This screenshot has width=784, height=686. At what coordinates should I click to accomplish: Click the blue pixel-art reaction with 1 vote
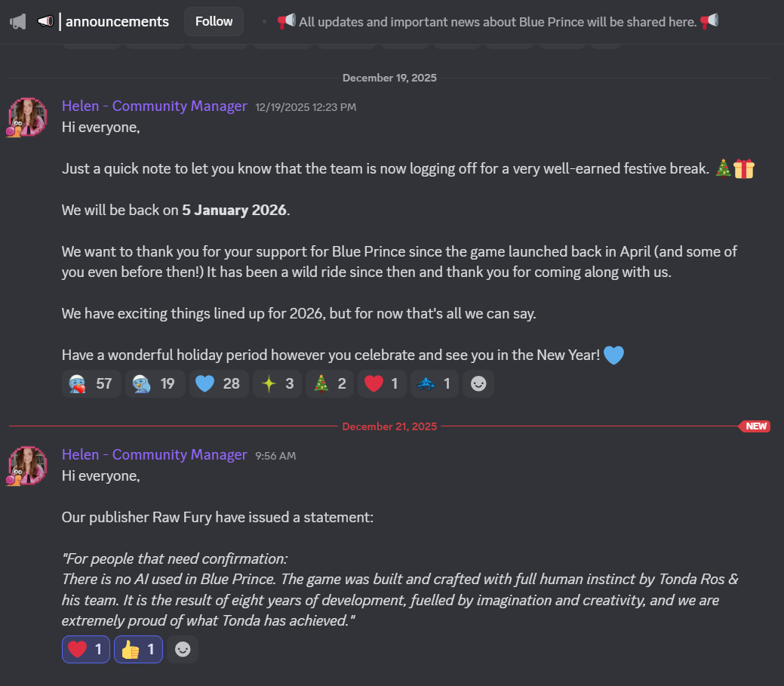coord(434,383)
